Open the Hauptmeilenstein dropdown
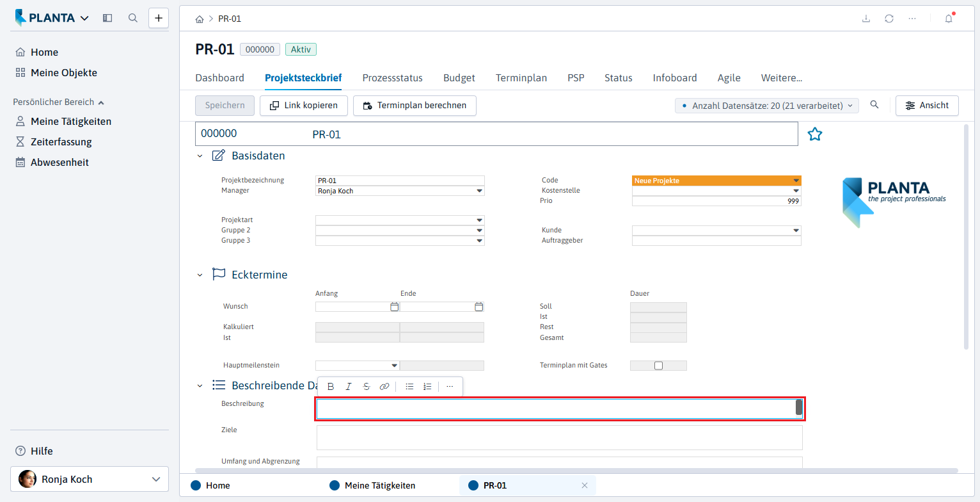 [395, 366]
